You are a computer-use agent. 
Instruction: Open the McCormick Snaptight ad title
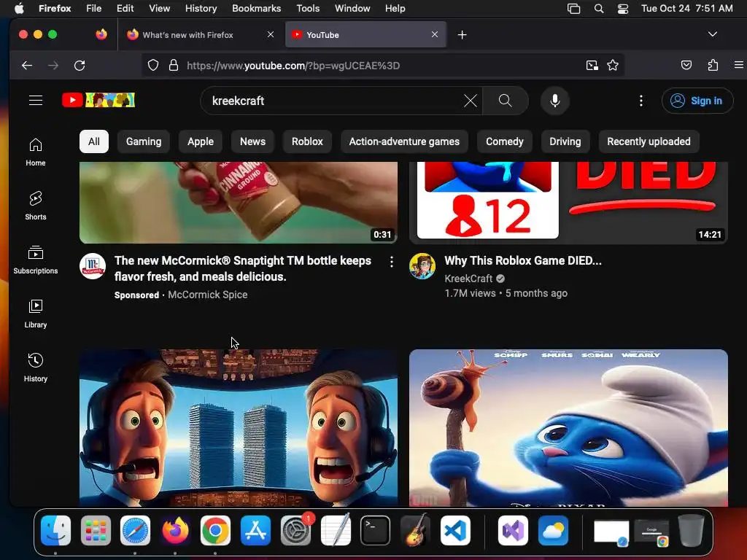click(x=243, y=268)
